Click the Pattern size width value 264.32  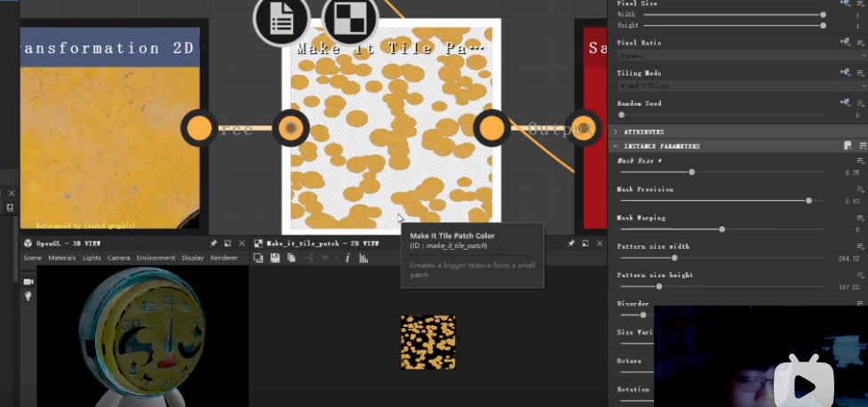coord(849,259)
